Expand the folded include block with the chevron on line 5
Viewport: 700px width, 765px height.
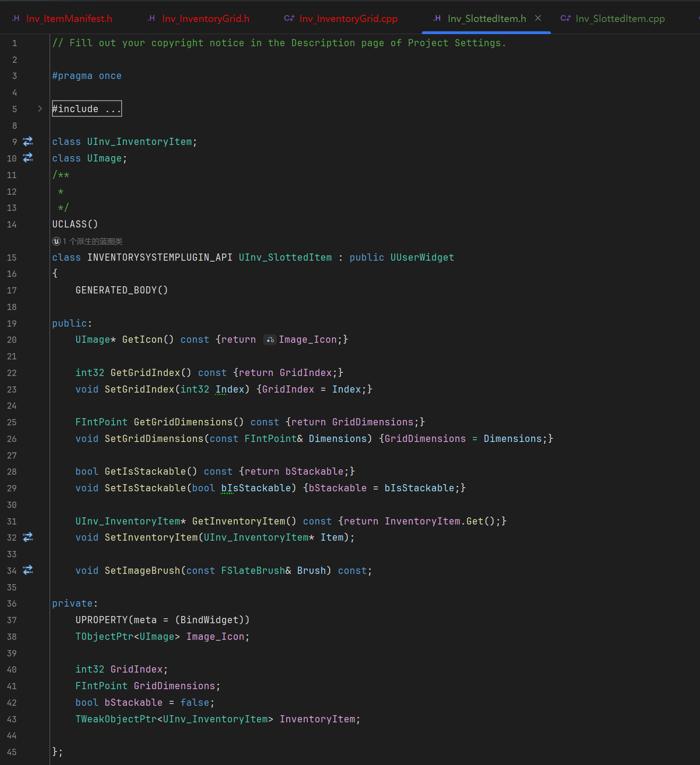[x=40, y=109]
